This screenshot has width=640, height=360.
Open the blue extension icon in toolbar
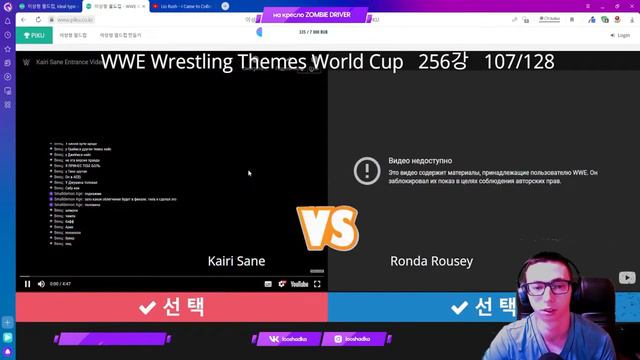(x=591, y=20)
